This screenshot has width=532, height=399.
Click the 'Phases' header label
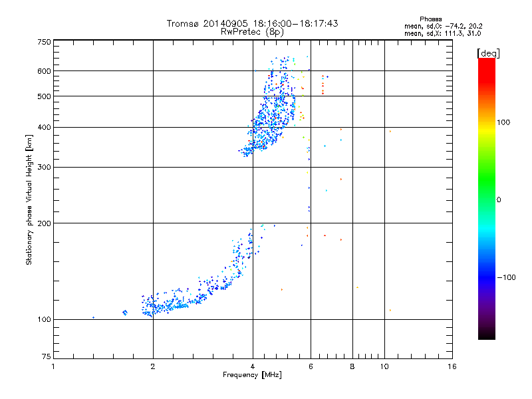point(430,19)
